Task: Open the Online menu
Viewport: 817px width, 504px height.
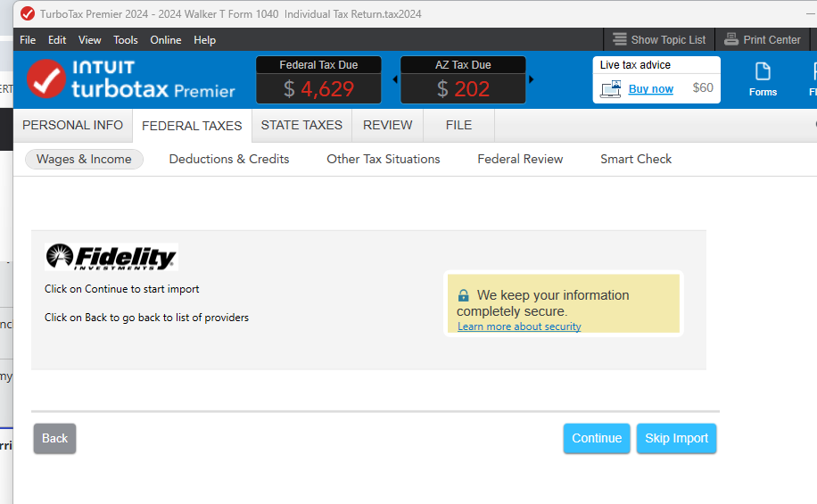Action: 166,40
